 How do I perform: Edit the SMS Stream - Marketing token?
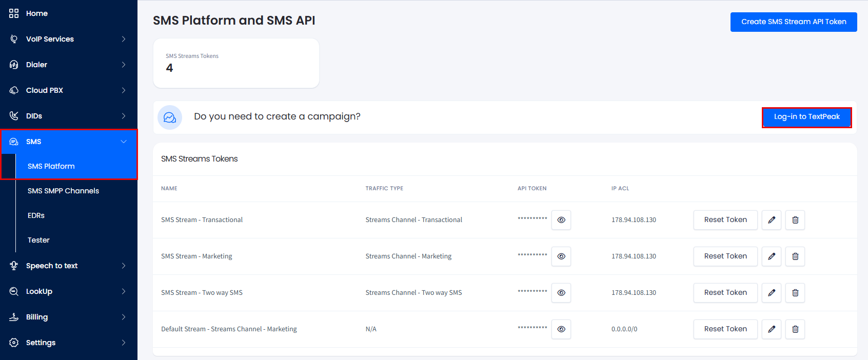pos(772,256)
